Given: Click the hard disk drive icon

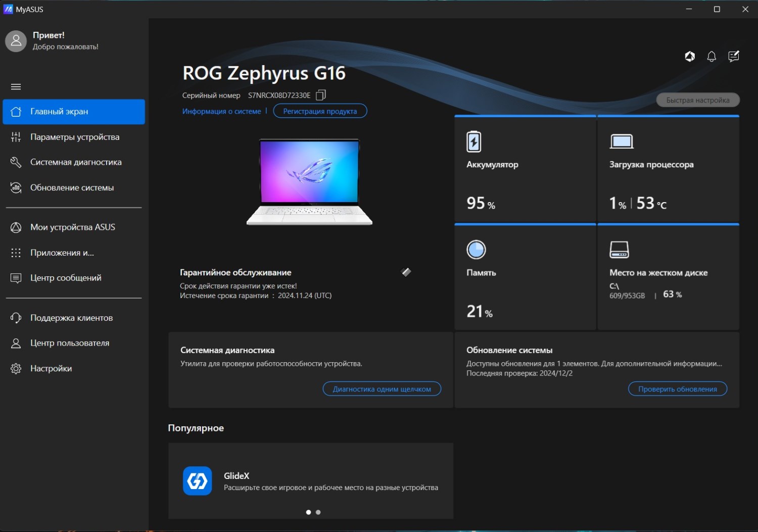Looking at the screenshot, I should [619, 250].
